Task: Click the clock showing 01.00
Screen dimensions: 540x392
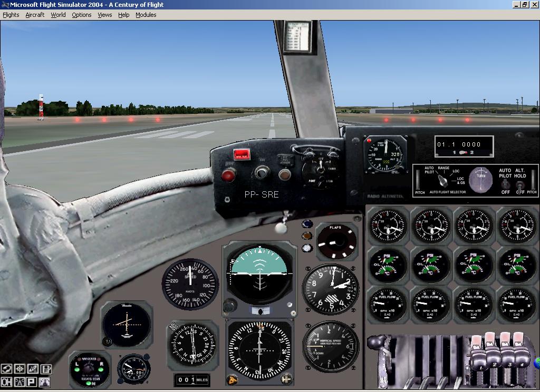Action: coord(133,369)
